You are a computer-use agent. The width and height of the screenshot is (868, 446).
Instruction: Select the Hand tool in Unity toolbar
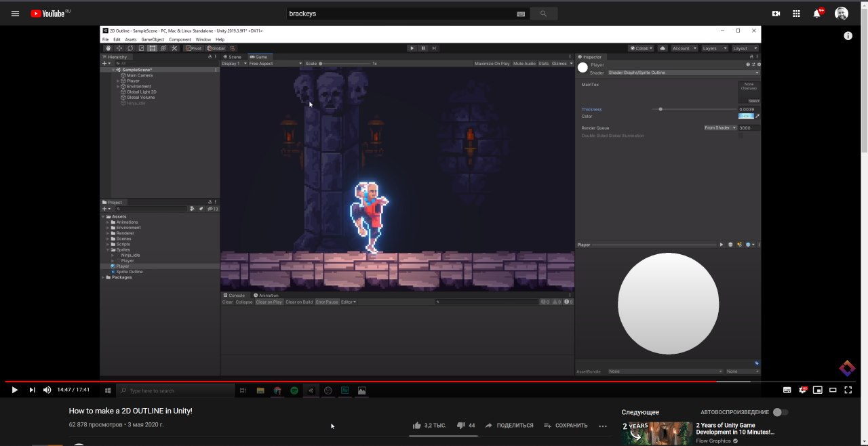[x=108, y=48]
